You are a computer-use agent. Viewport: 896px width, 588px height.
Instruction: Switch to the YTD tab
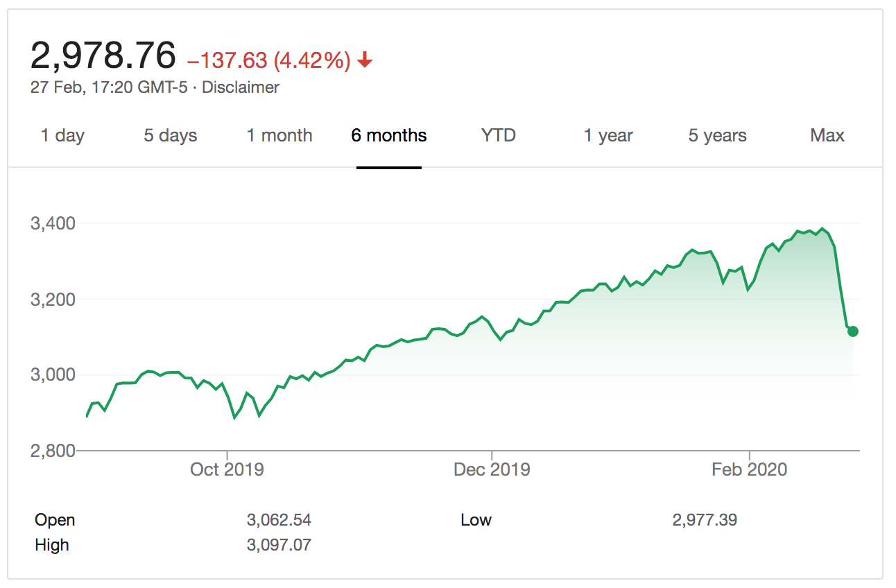(x=499, y=135)
